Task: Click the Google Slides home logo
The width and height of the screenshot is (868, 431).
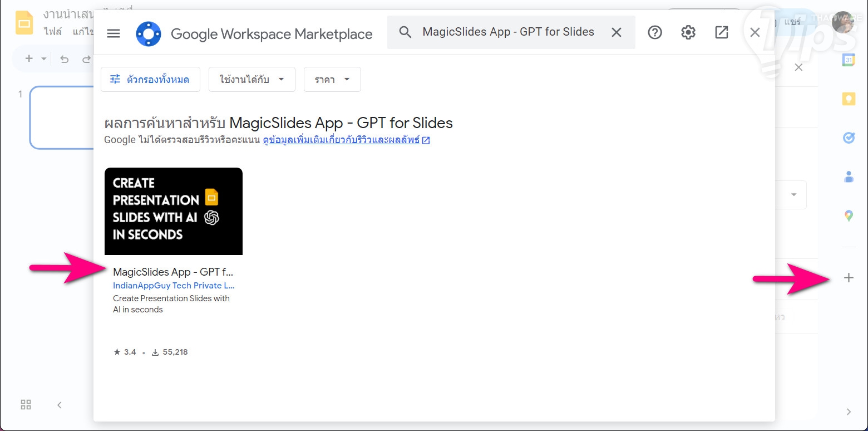Action: (24, 23)
